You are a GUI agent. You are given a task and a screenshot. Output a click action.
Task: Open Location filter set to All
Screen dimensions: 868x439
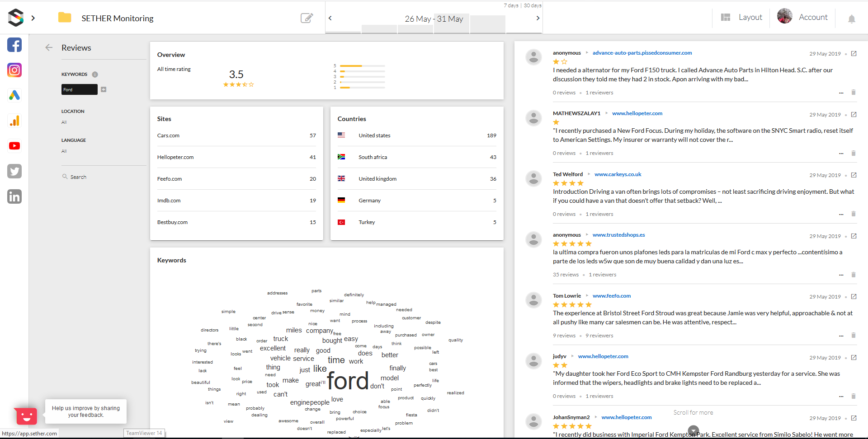[x=64, y=122]
